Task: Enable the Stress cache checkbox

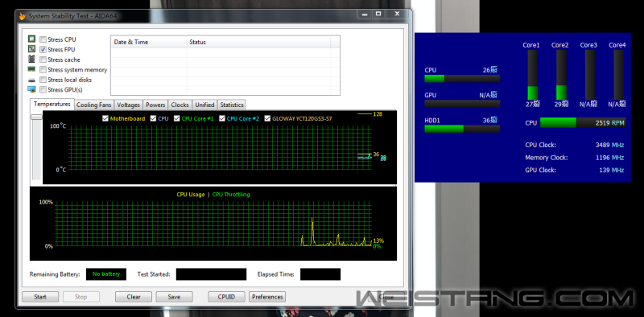Action: point(43,60)
